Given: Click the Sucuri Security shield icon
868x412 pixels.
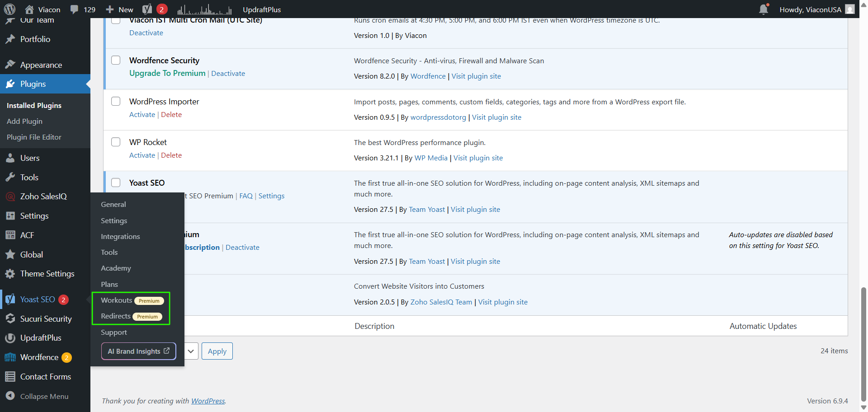Looking at the screenshot, I should coord(10,318).
